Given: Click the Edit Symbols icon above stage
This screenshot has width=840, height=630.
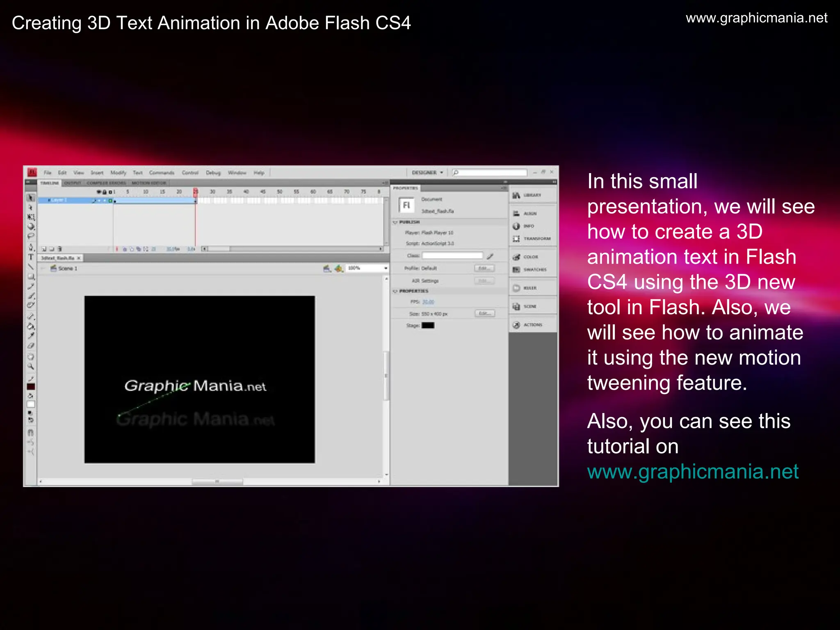Looking at the screenshot, I should pyautogui.click(x=339, y=268).
